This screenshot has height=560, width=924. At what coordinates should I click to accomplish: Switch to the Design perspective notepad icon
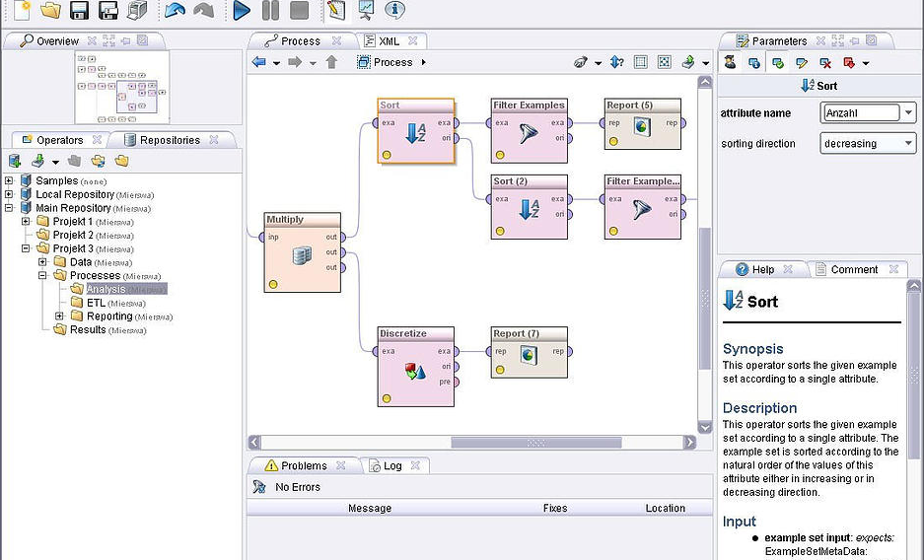[336, 10]
